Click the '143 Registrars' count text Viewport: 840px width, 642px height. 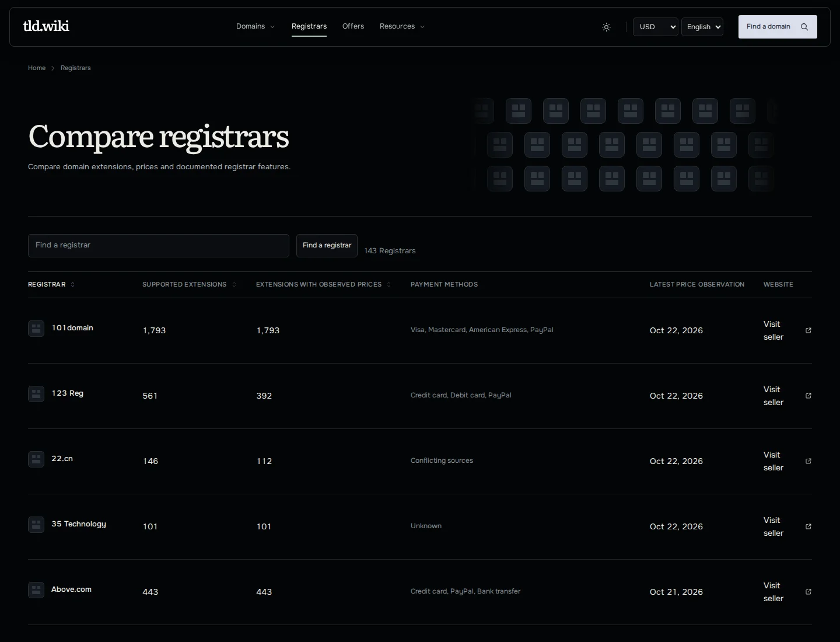pos(390,251)
